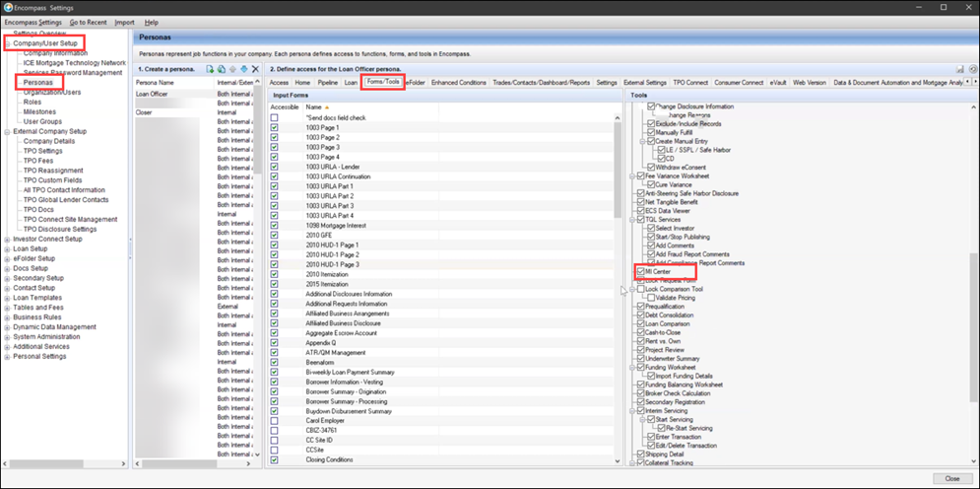The width and height of the screenshot is (980, 489).
Task: Click the move persona up arrow
Action: (x=232, y=69)
